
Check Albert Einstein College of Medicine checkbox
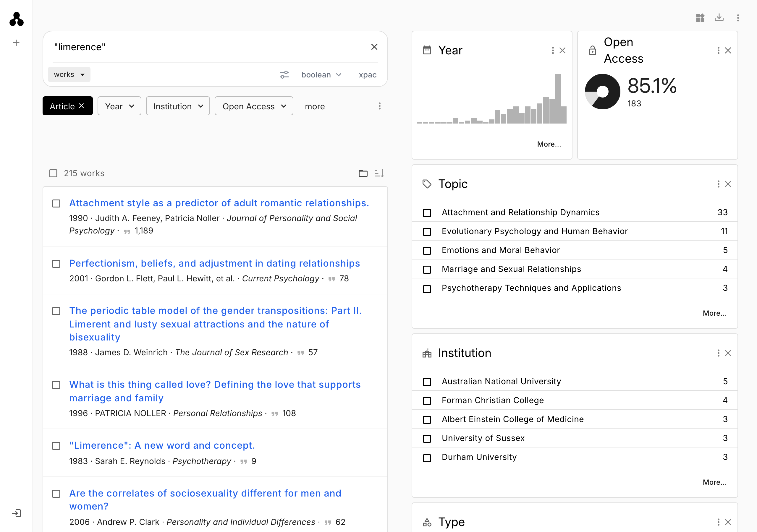[427, 420]
